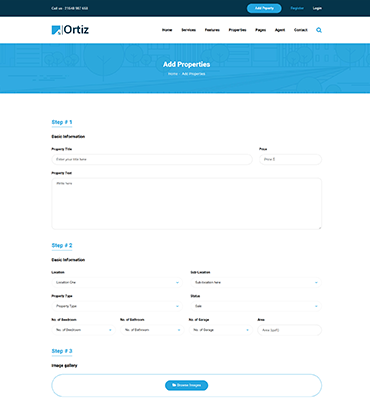Expand the No. of Garage dropdown

(x=221, y=330)
